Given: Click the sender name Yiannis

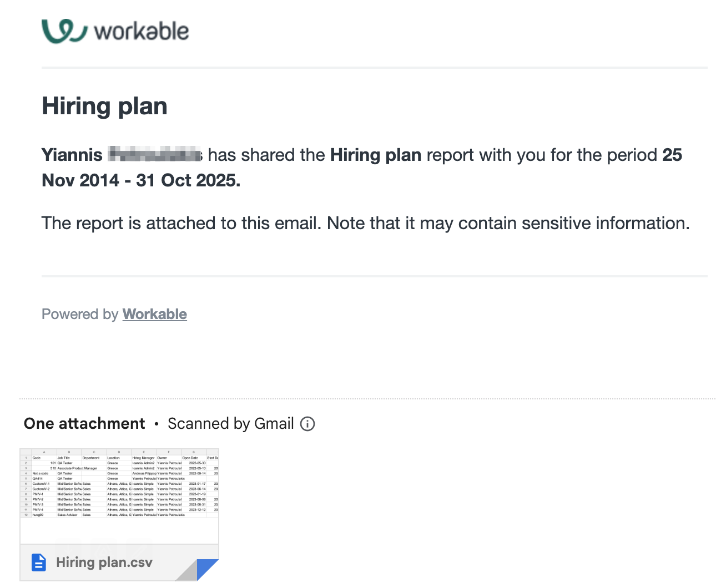Looking at the screenshot, I should pos(72,155).
